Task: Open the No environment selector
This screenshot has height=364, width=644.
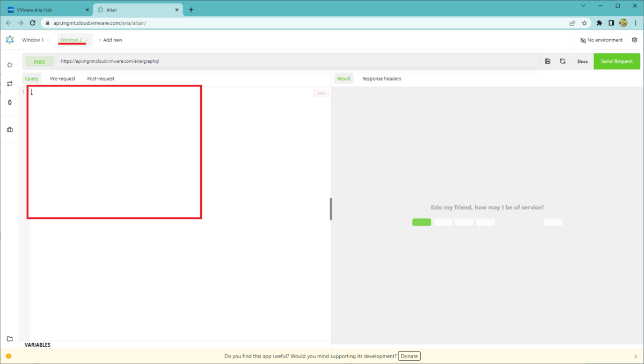Action: pos(601,40)
